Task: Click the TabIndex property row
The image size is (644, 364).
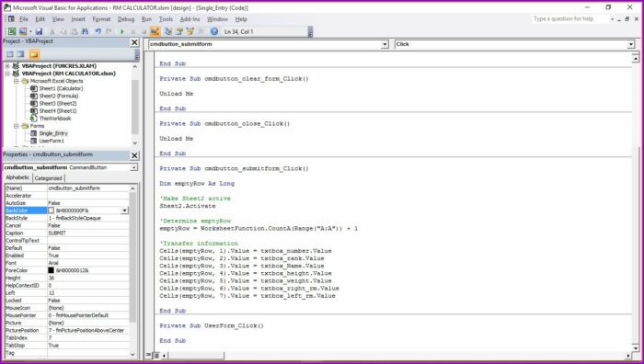Action: 67,337
